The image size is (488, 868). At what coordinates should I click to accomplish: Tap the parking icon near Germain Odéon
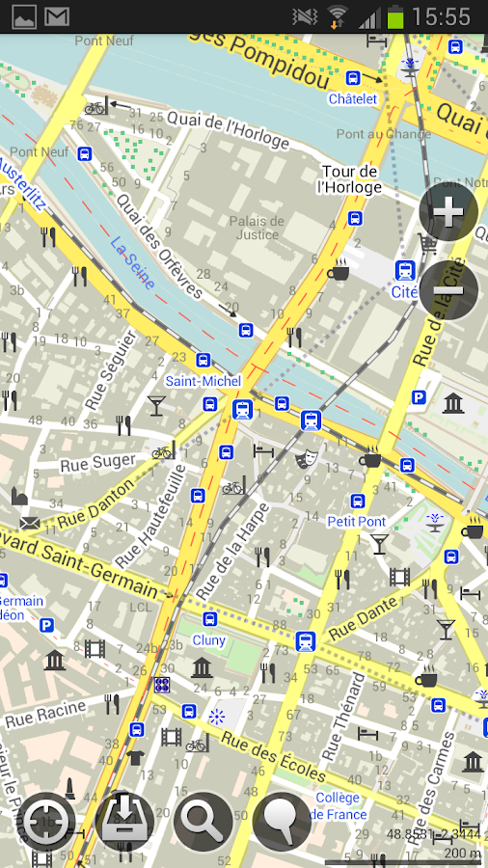(x=47, y=626)
